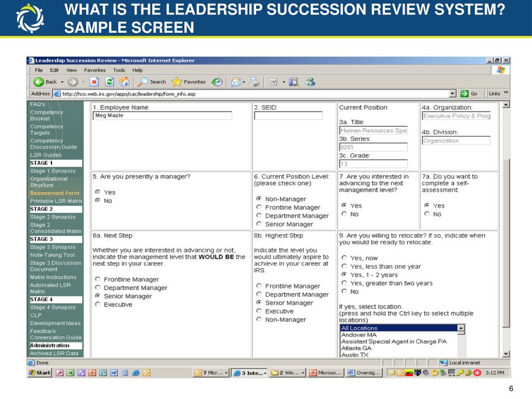Open the File menu
The image size is (532, 399).
point(38,70)
